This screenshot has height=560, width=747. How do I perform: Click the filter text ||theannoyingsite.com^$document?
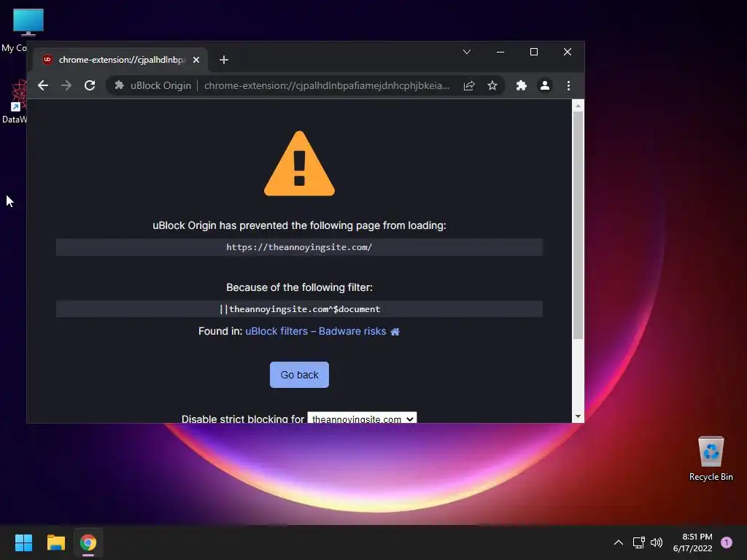click(300, 309)
